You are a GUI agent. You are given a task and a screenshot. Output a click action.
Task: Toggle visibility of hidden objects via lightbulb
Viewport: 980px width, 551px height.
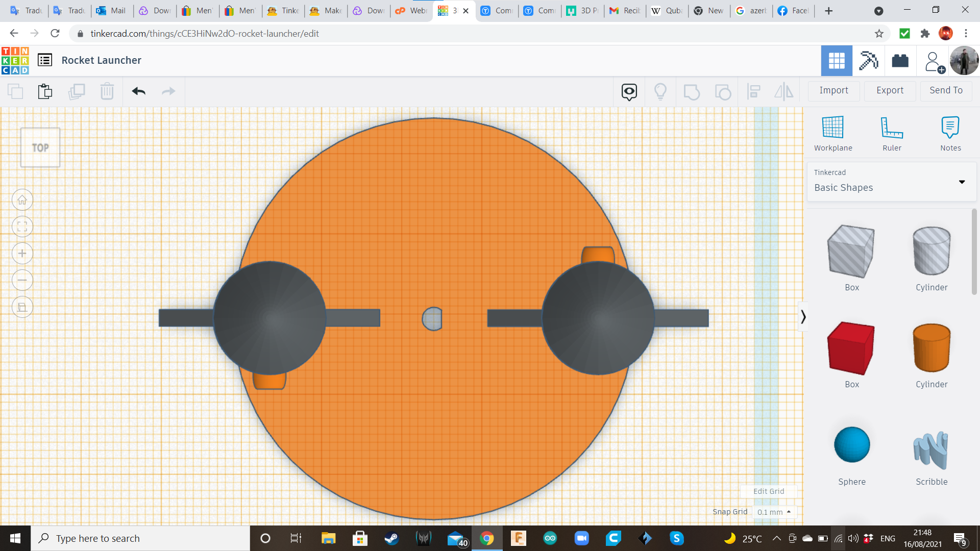click(660, 91)
